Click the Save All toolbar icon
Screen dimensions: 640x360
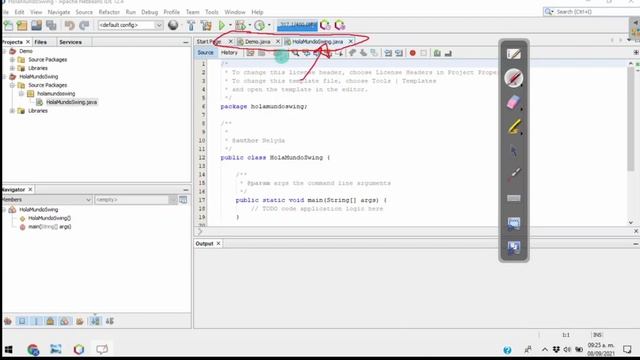(x=51, y=25)
